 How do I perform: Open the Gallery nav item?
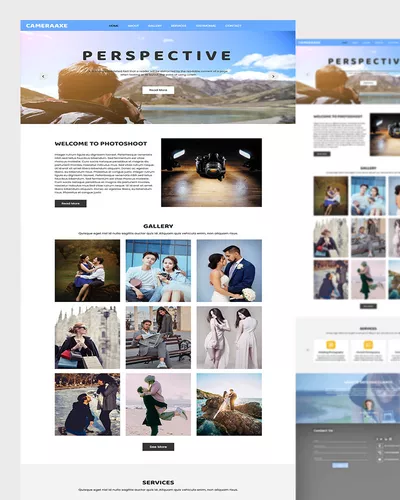point(155,26)
